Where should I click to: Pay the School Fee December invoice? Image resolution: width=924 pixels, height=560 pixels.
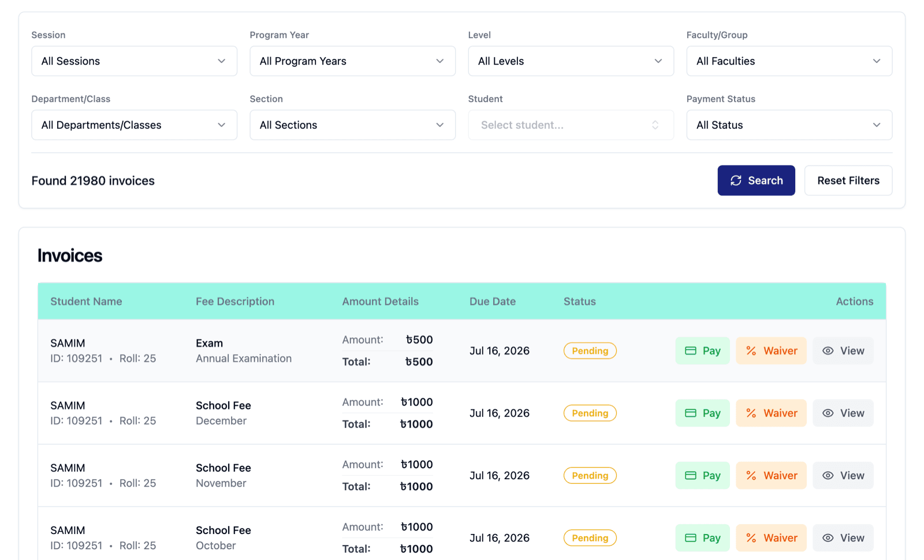(702, 413)
